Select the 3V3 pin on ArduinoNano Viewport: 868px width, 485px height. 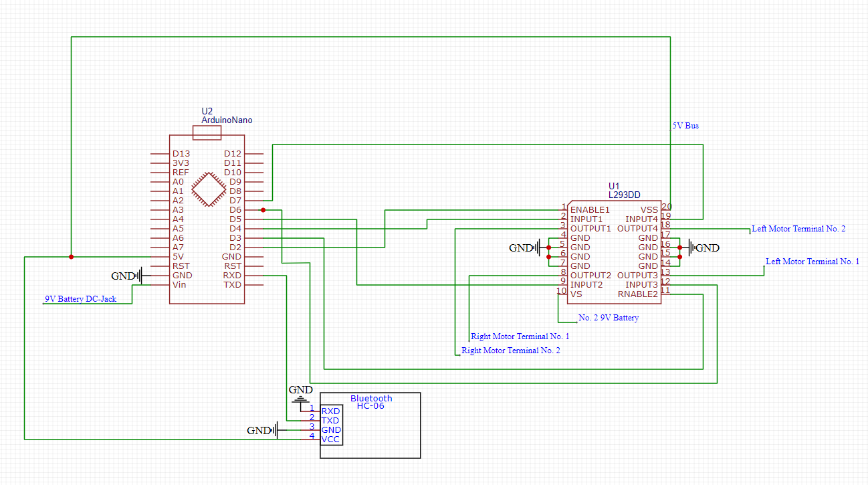pyautogui.click(x=181, y=163)
